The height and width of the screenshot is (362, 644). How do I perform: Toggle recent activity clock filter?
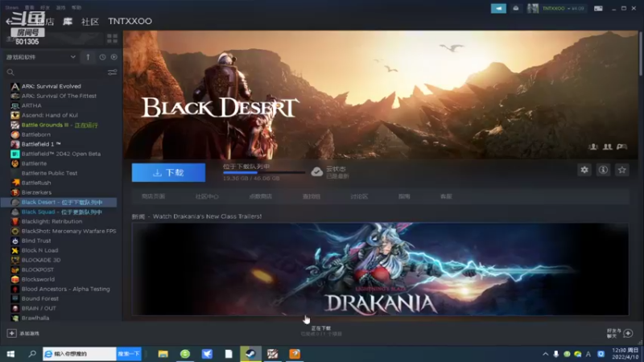click(102, 57)
